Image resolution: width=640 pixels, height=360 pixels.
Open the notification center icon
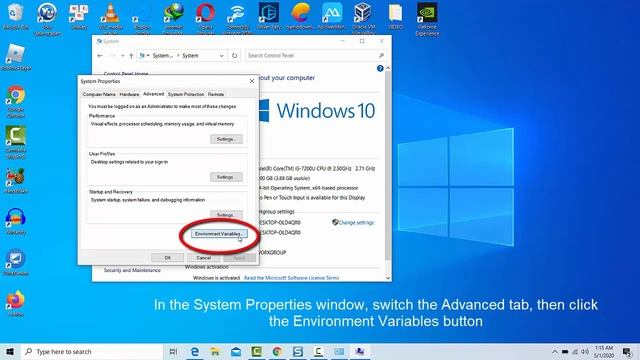[627, 351]
